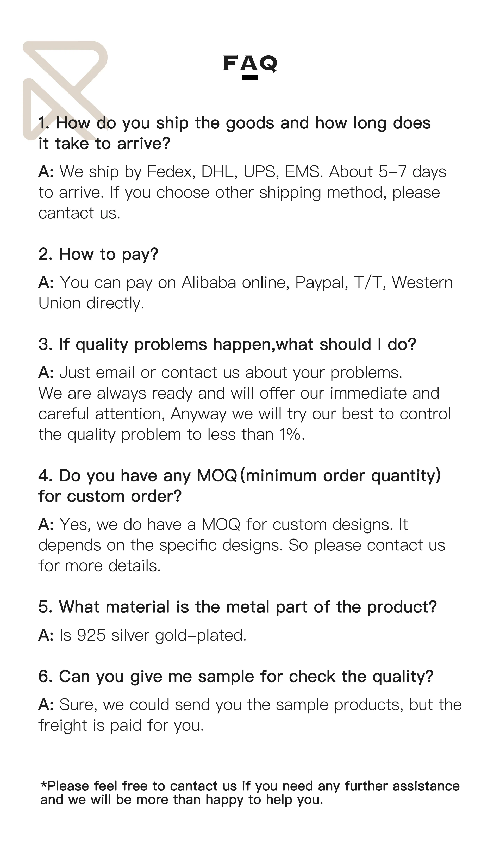Image resolution: width=500 pixels, height=868 pixels.
Task: Click the bold 'A:' label before 'You can pay'
Action: pos(46,282)
